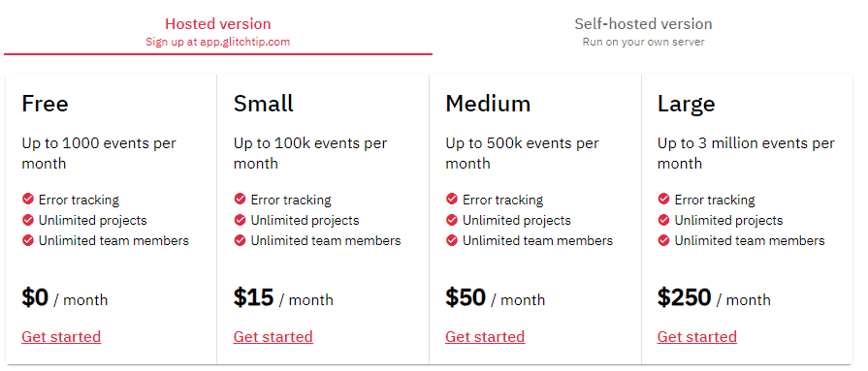868x371 pixels.
Task: Choose Get started for the Medium plan
Action: pos(485,337)
